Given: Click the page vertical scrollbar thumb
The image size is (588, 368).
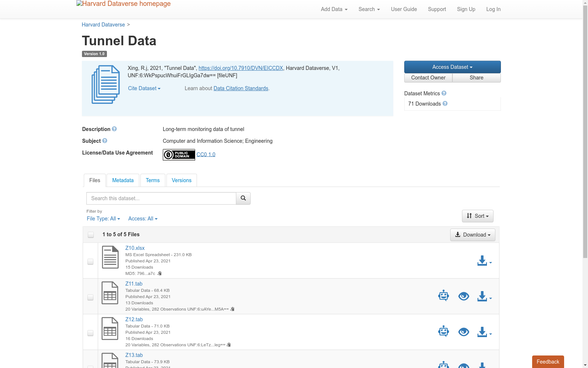Looking at the screenshot, I should 585,131.
